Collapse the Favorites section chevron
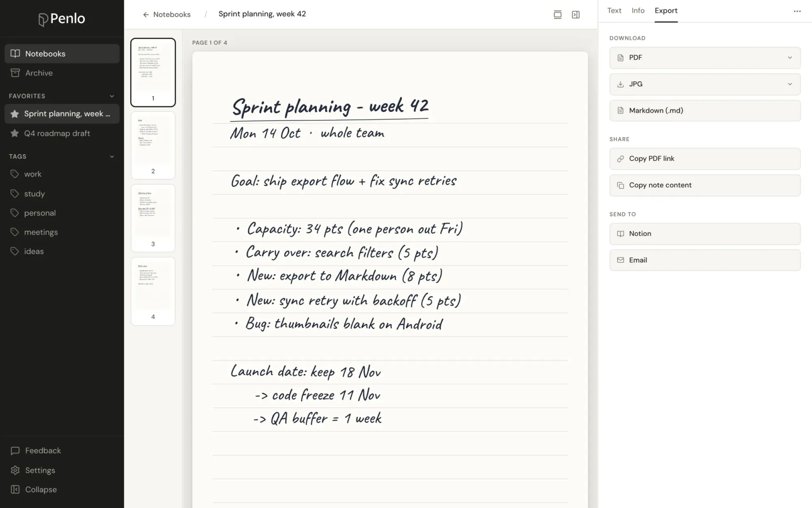The image size is (812, 508). tap(112, 96)
